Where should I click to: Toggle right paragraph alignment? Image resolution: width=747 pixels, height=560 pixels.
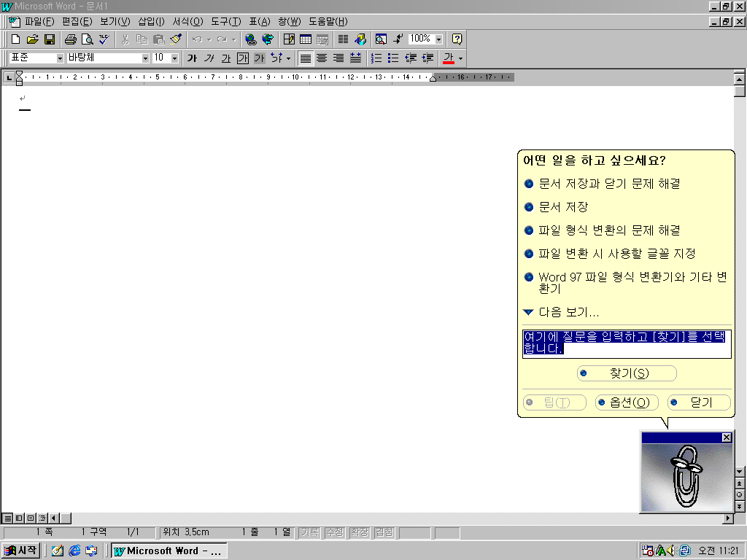point(338,58)
